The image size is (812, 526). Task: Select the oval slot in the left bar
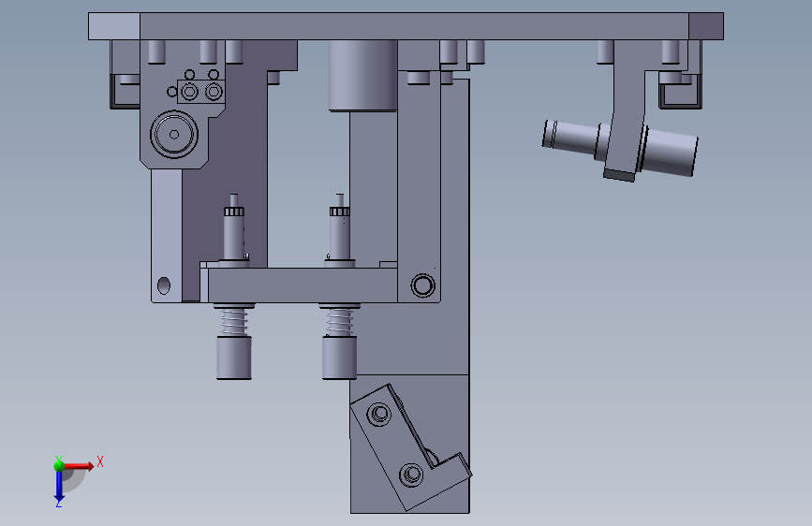164,285
